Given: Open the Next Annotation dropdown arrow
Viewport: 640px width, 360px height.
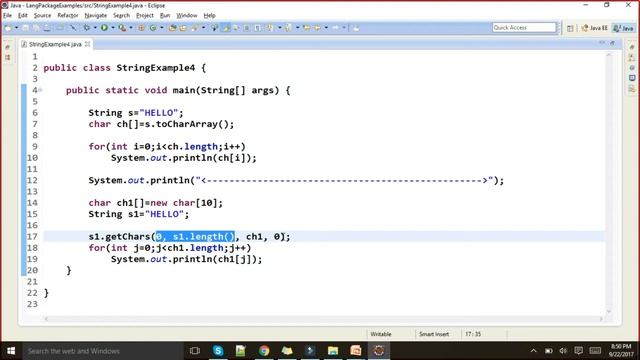Looking at the screenshot, I should pyautogui.click(x=280, y=28).
